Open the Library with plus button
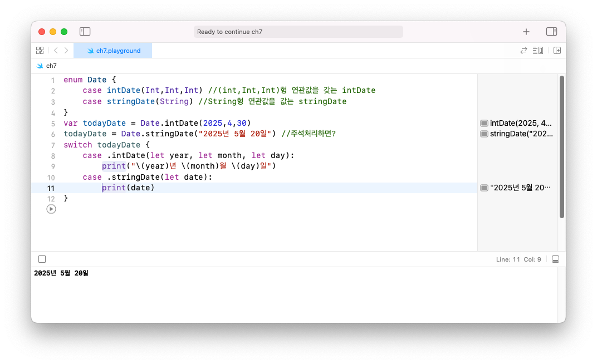The height and width of the screenshot is (364, 597). [526, 32]
